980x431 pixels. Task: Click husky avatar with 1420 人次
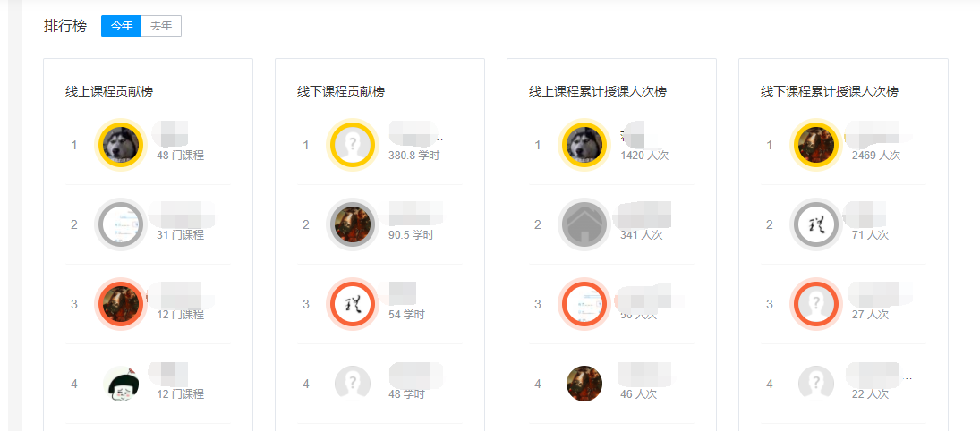click(584, 145)
